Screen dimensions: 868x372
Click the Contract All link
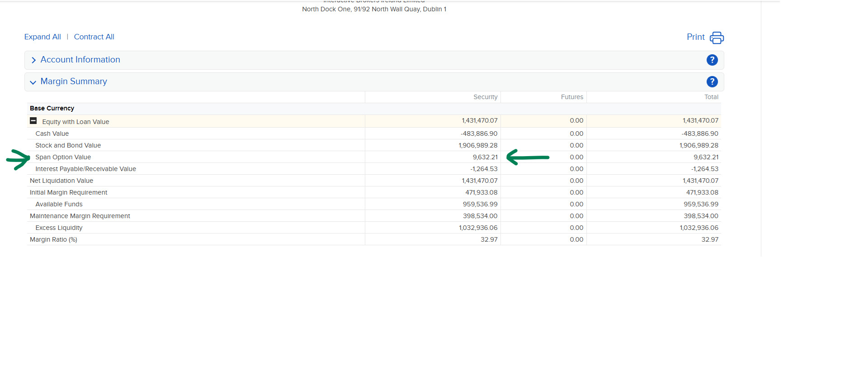point(94,37)
